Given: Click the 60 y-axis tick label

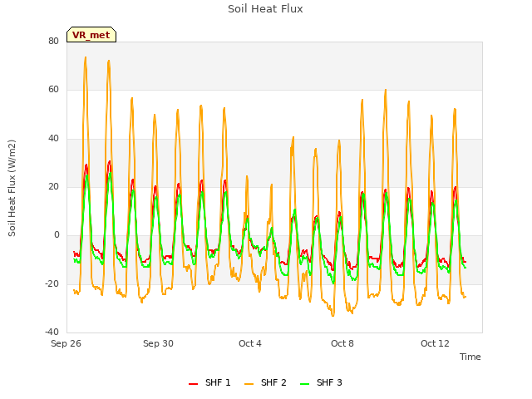Looking at the screenshot, I should click(53, 90).
